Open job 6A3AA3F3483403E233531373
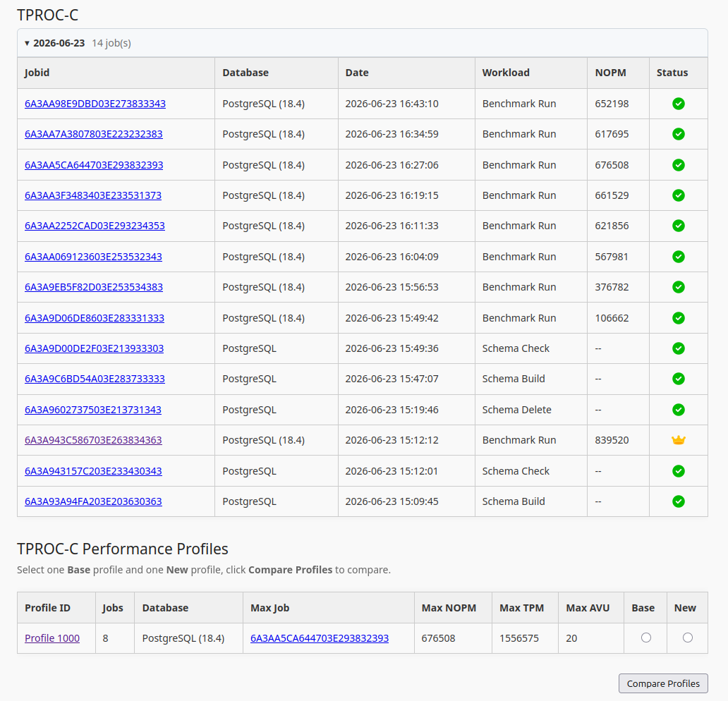The image size is (728, 701). coord(93,195)
